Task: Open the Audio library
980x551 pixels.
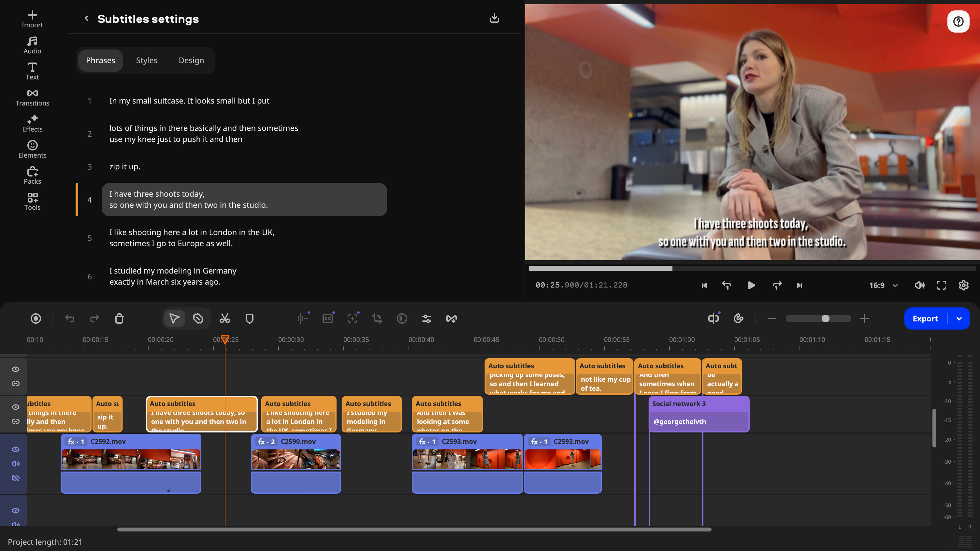Action: click(32, 45)
